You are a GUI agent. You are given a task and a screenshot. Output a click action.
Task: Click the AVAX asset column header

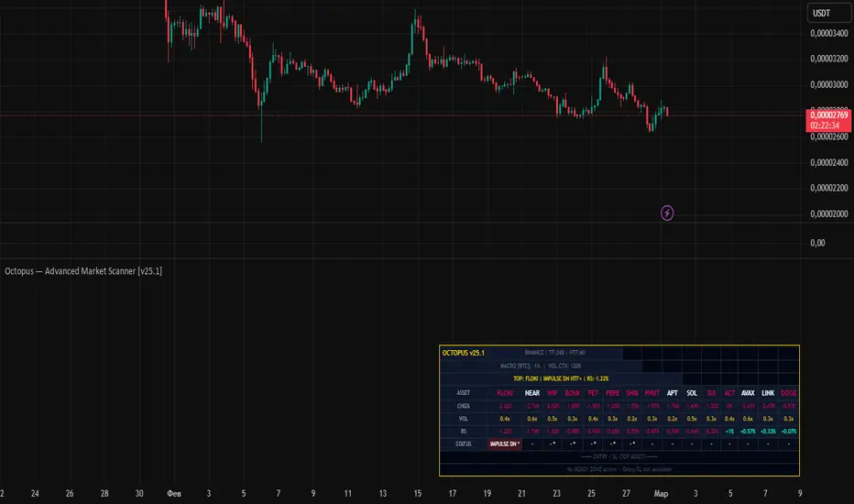click(748, 393)
